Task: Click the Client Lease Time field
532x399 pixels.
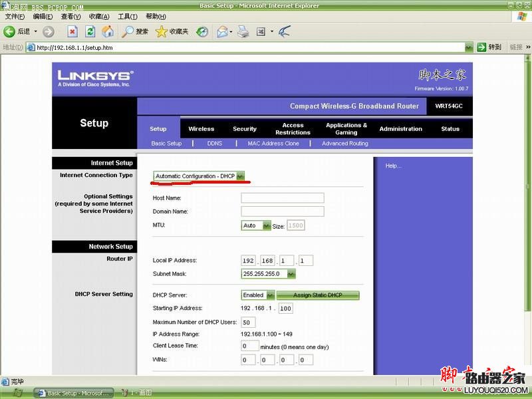Action: 250,346
